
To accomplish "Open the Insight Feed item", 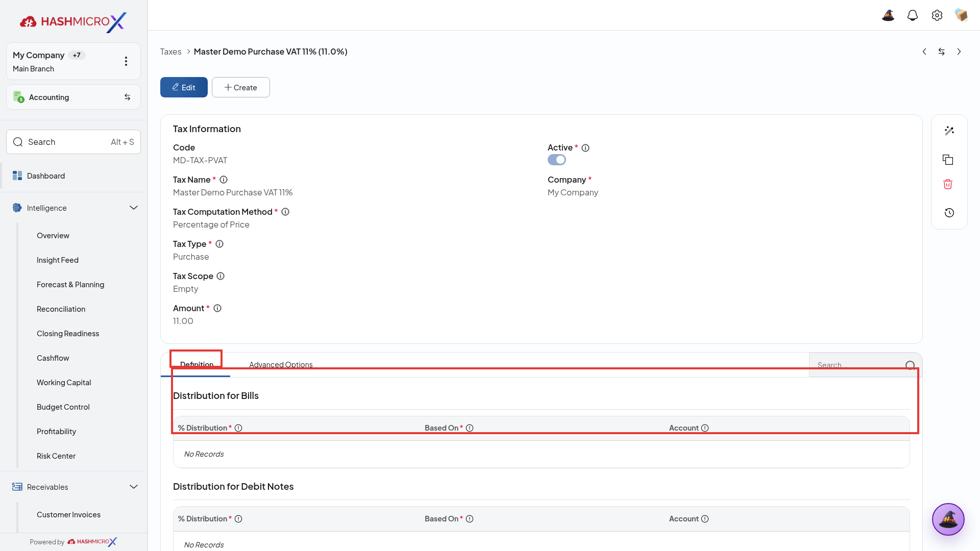I will 58,260.
